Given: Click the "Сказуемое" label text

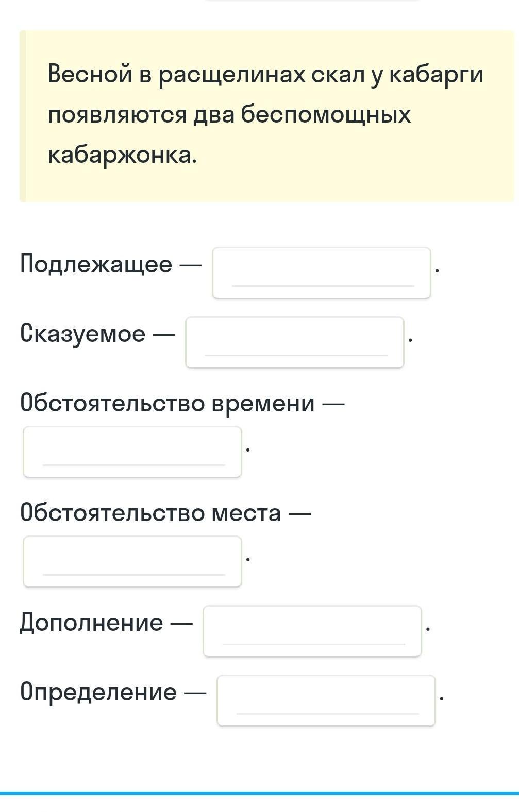Looking at the screenshot, I should pyautogui.click(x=83, y=334).
